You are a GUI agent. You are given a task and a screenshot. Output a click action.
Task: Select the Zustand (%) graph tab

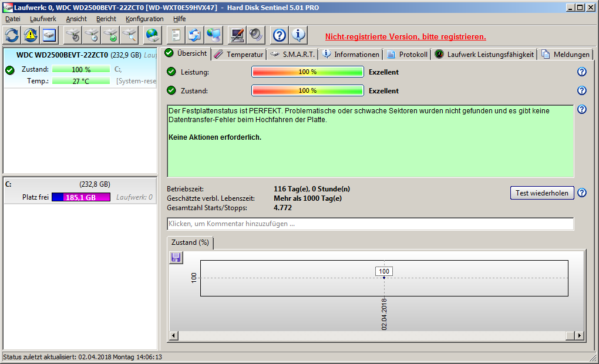coord(190,242)
